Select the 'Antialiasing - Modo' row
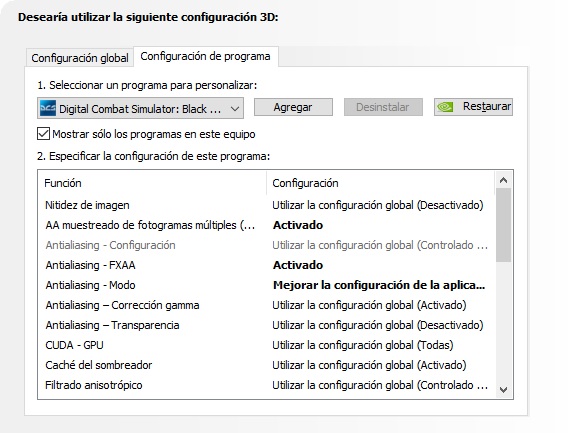568x433 pixels. coord(266,285)
